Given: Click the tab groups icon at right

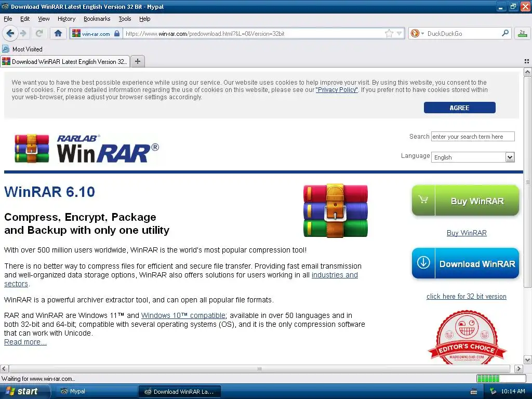Looking at the screenshot, I should tap(527, 61).
